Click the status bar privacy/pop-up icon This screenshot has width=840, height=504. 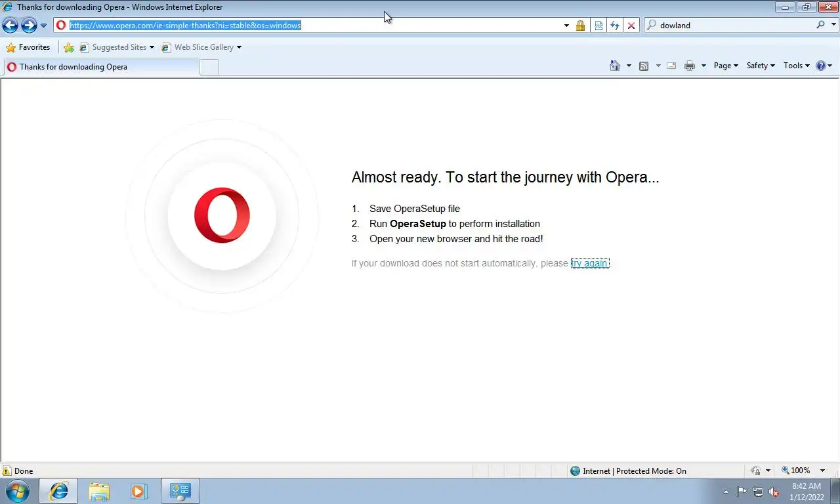point(755,471)
